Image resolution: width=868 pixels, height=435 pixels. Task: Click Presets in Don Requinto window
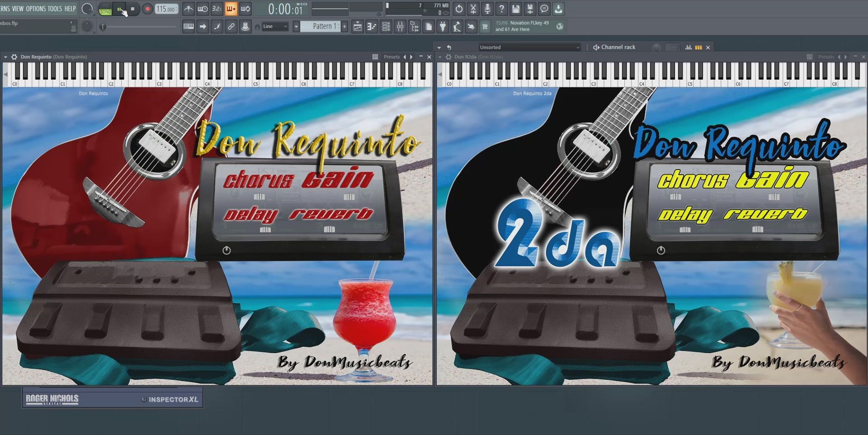(x=392, y=57)
